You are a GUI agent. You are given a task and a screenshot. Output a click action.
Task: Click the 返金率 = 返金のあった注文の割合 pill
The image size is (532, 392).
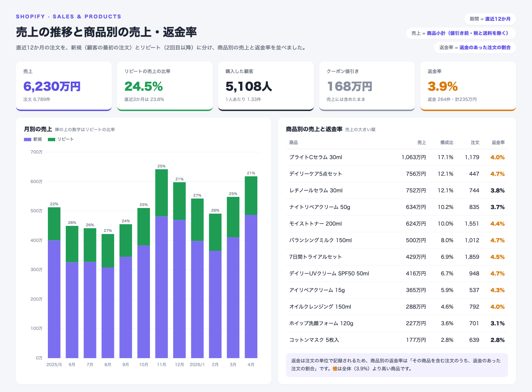[475, 48]
